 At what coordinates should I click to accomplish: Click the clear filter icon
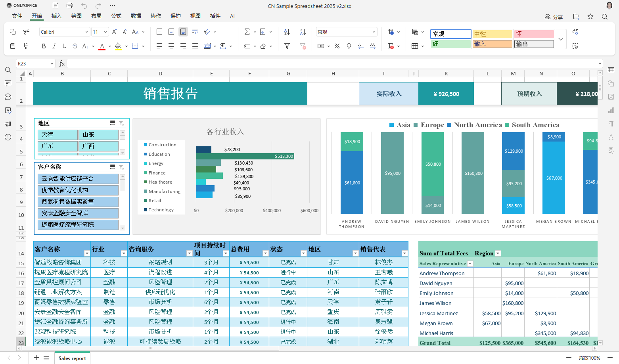pos(303,46)
